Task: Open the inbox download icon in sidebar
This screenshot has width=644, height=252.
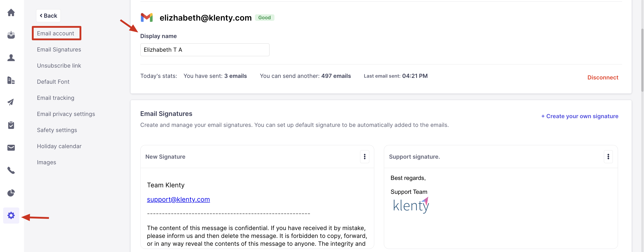Action: point(11,35)
